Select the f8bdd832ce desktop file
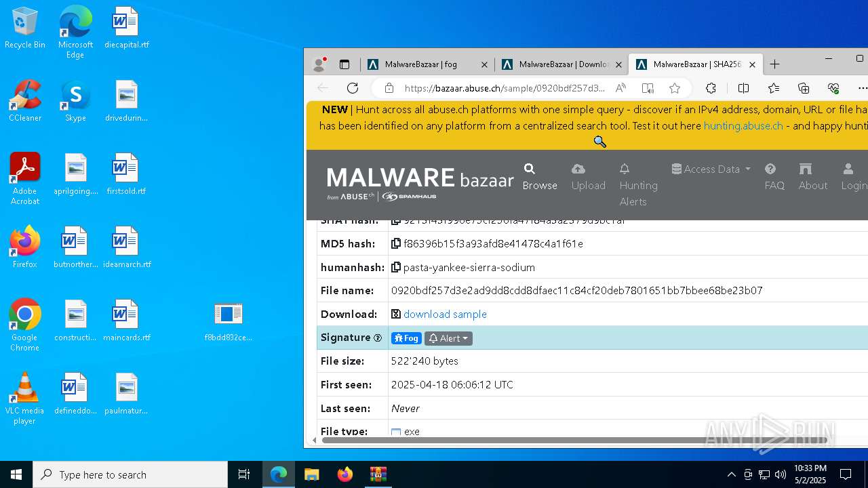This screenshot has height=488, width=868. [x=228, y=321]
